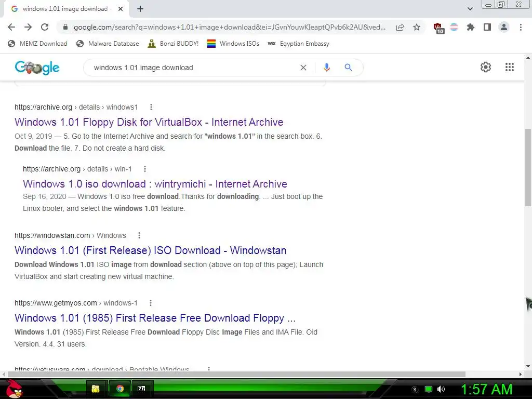
Task: Bookmark this page with star icon
Action: [x=417, y=27]
